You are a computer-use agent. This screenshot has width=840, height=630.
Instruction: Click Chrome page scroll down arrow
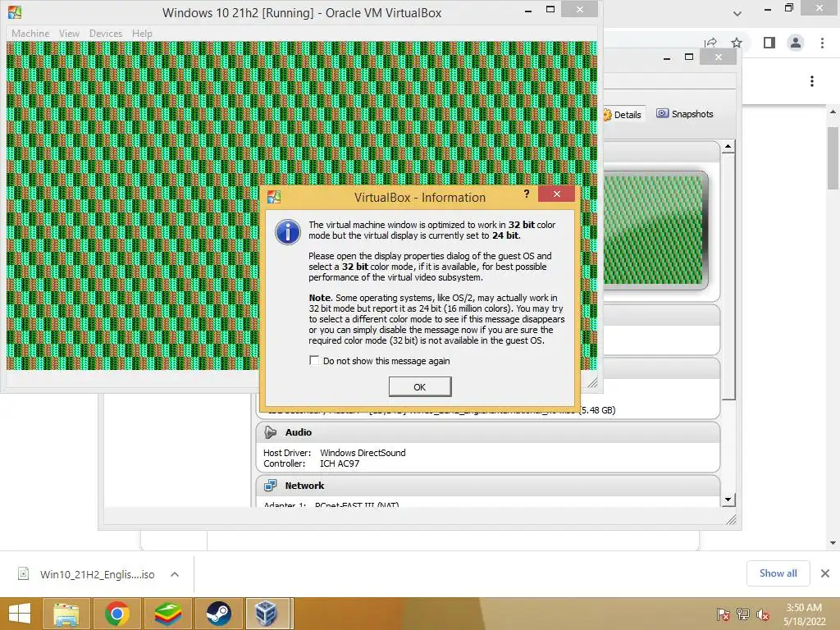tap(833, 543)
